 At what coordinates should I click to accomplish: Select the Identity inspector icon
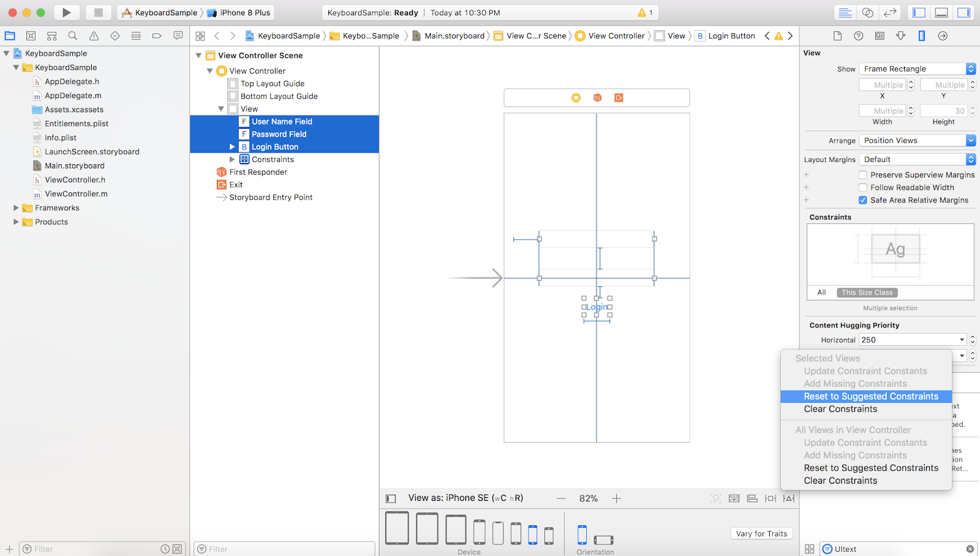pos(879,36)
